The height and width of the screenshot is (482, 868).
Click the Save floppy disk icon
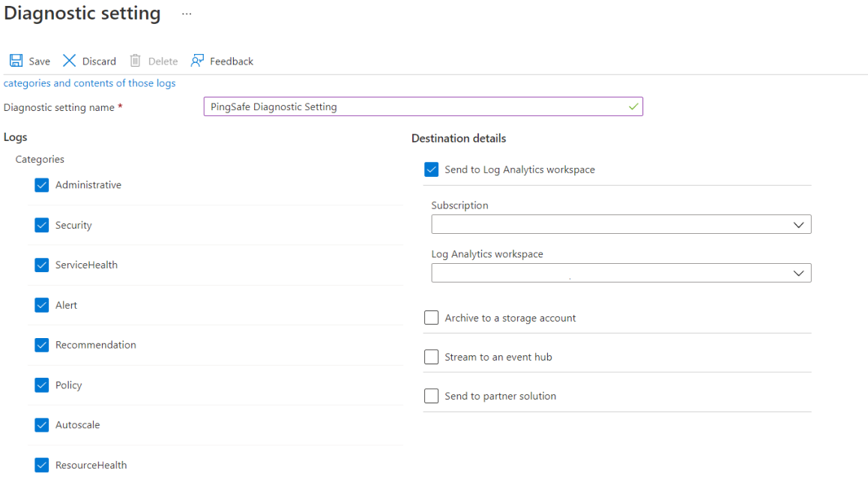coord(16,61)
